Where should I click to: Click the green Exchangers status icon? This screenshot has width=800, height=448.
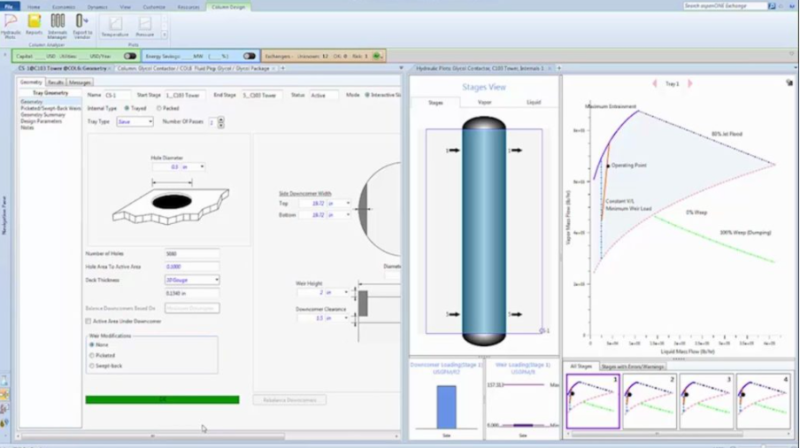[377, 56]
